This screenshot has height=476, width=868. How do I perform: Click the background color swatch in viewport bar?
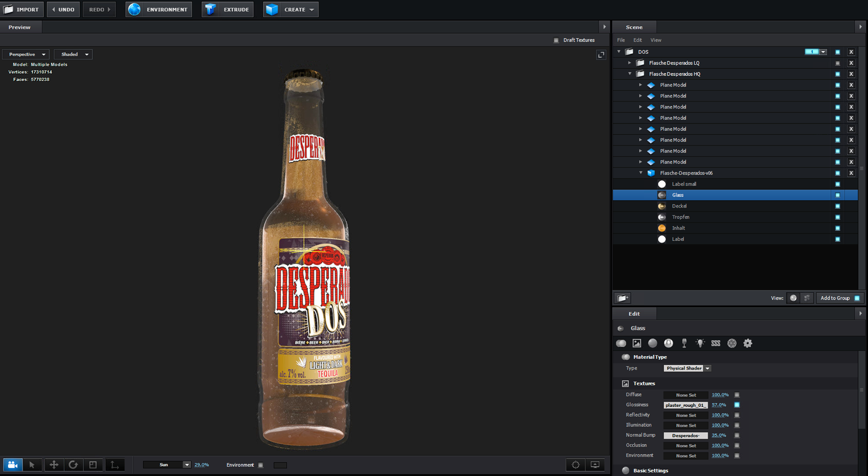coord(280,465)
